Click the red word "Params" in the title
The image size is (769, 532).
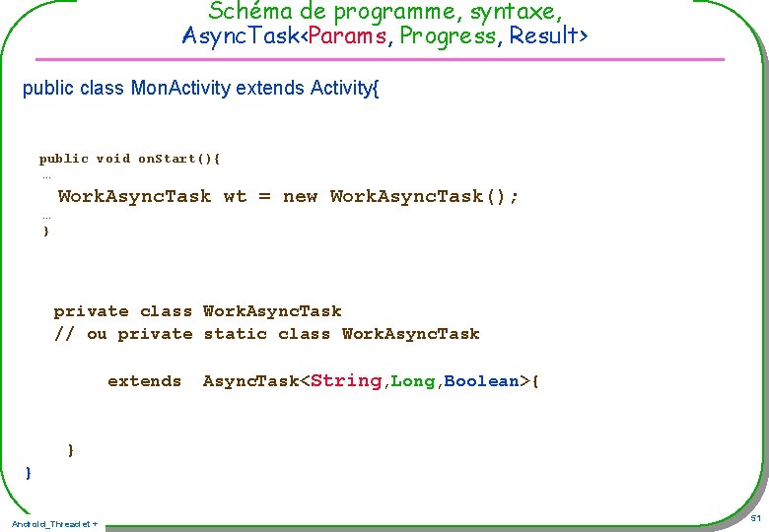(x=348, y=35)
